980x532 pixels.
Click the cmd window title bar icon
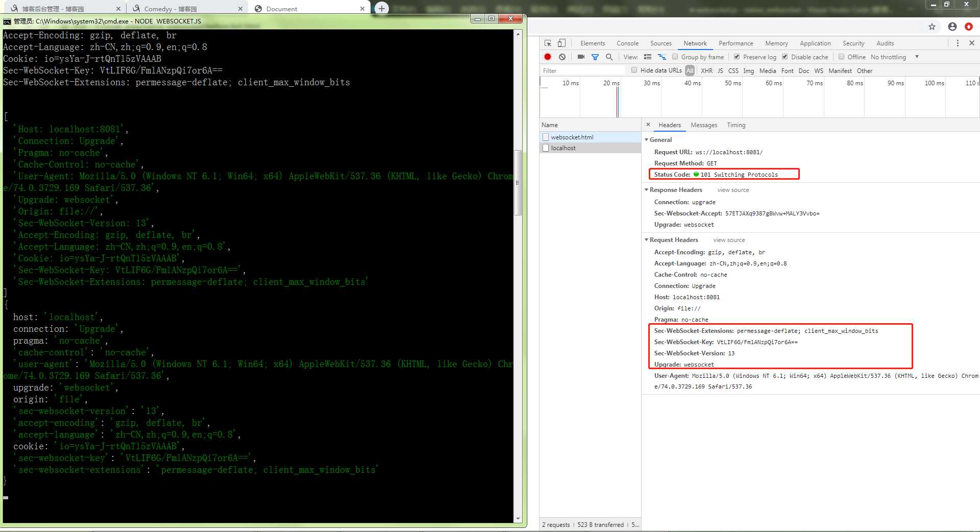7,21
